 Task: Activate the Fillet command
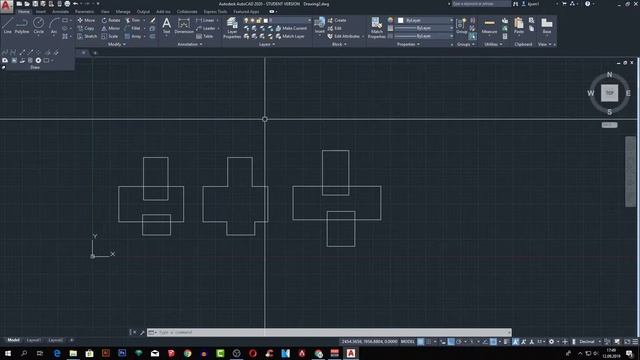tap(133, 28)
